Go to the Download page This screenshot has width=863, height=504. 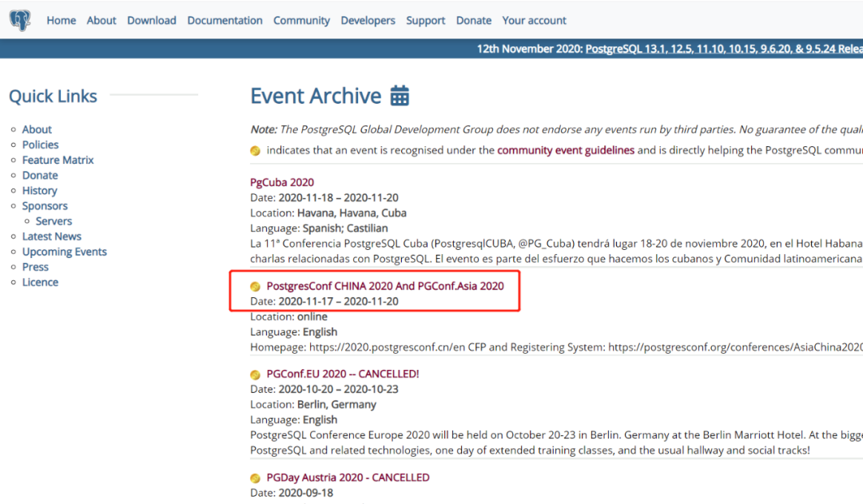point(151,20)
